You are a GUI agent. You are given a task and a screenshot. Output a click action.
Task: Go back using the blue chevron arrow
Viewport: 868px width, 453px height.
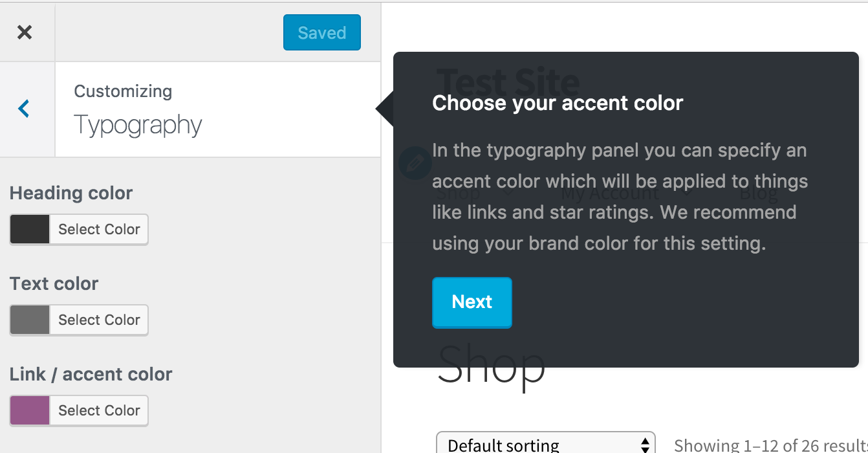coord(25,109)
